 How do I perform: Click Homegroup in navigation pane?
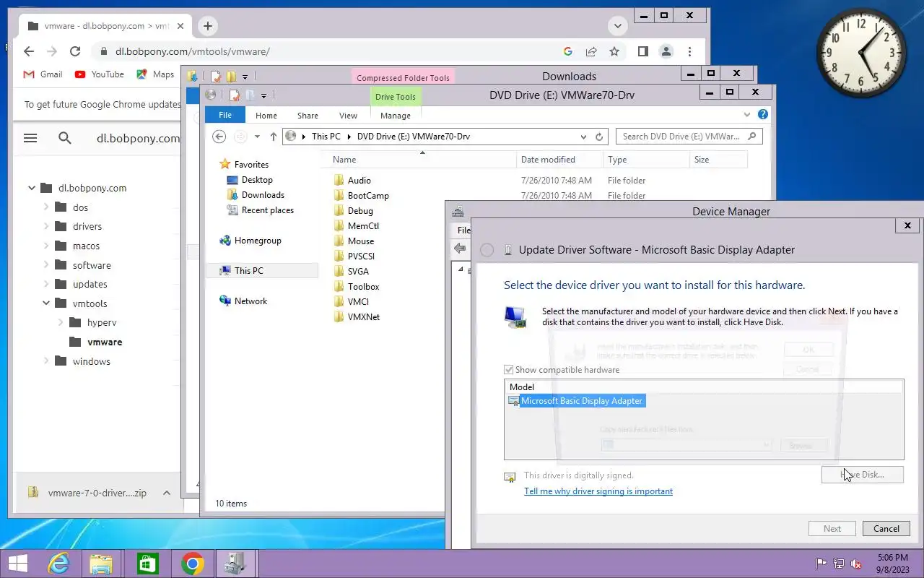[x=258, y=241]
